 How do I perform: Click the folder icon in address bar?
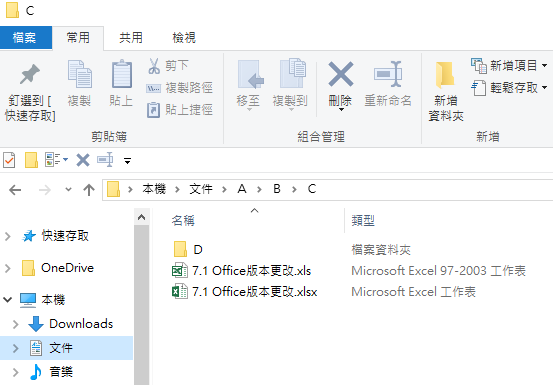pyautogui.click(x=113, y=189)
